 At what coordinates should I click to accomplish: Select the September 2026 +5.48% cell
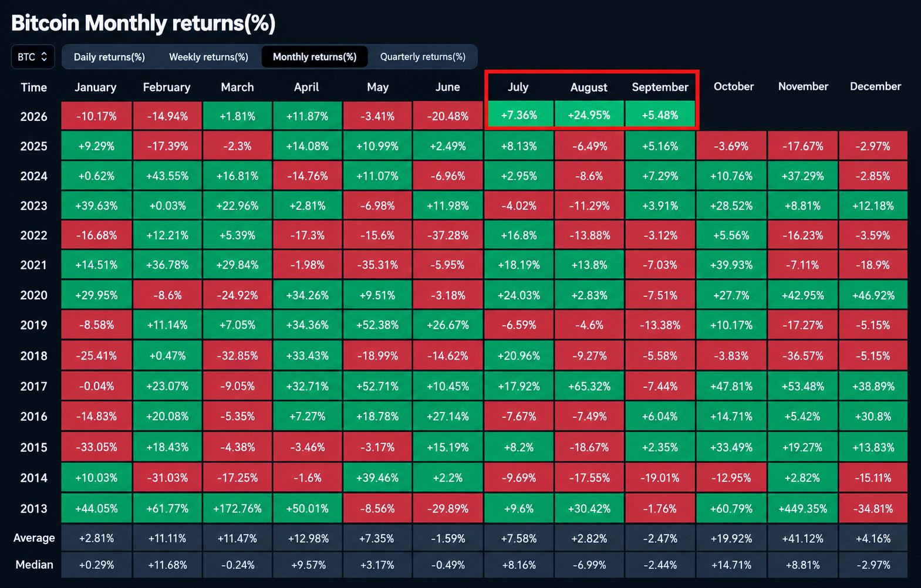[660, 115]
